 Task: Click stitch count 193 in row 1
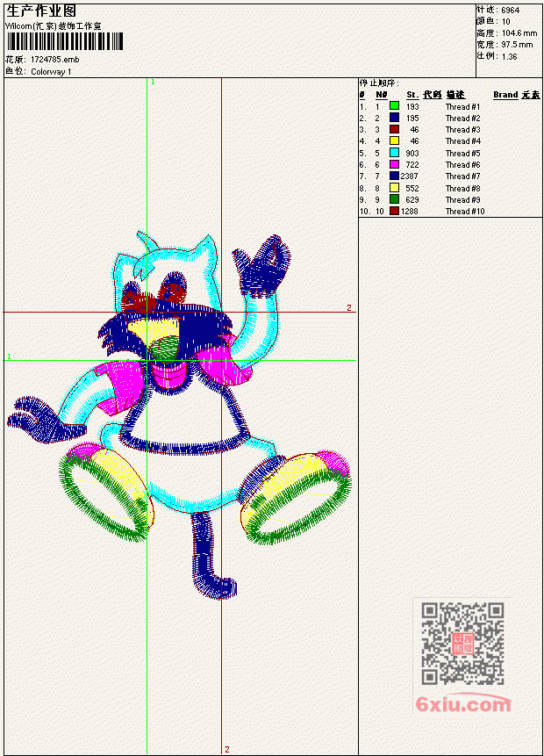coord(412,106)
